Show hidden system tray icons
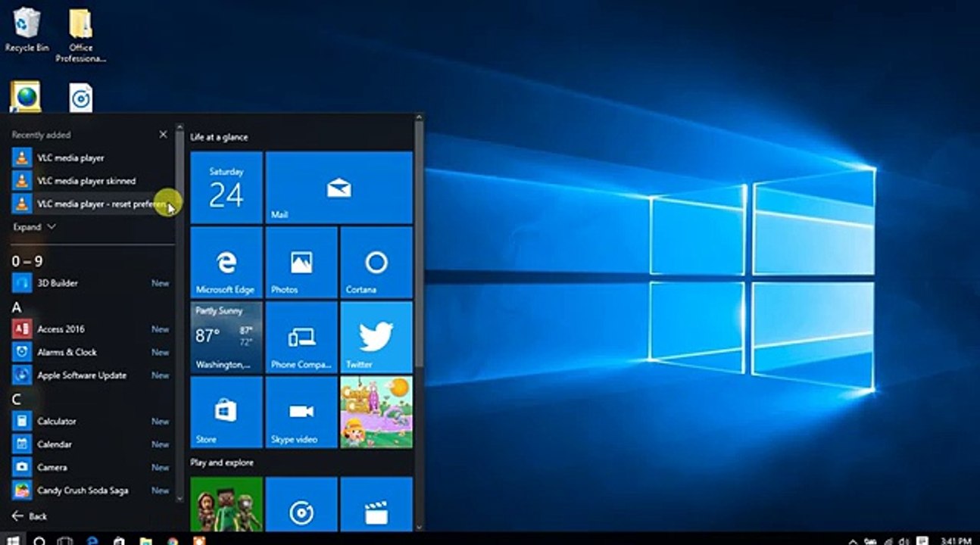The image size is (980, 545). coord(854,540)
